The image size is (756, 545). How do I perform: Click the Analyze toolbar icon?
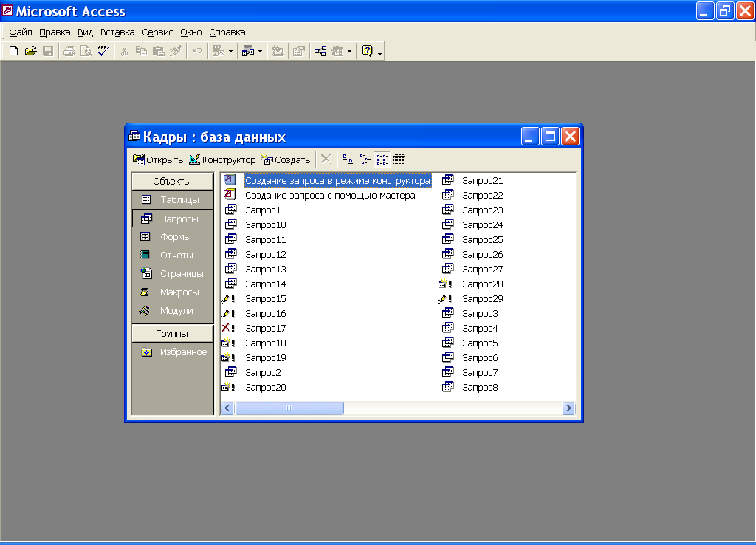248,51
